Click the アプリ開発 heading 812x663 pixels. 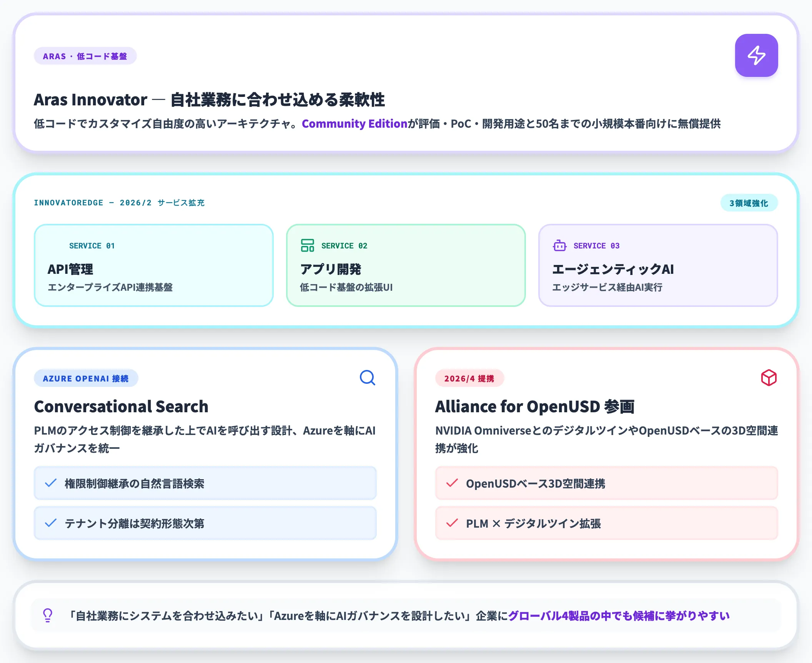click(331, 269)
